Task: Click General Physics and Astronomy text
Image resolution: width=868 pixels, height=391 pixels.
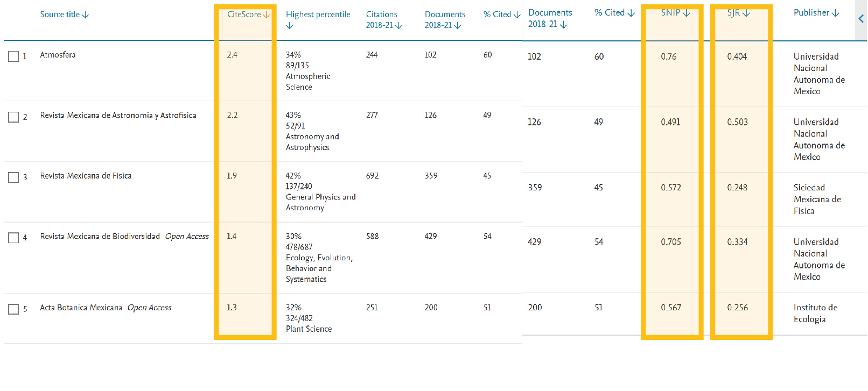Action: 320,202
